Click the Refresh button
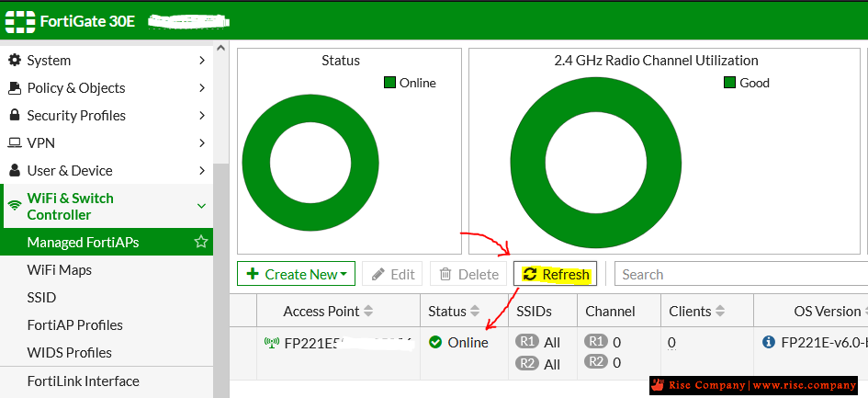Image resolution: width=868 pixels, height=398 pixels. click(555, 274)
